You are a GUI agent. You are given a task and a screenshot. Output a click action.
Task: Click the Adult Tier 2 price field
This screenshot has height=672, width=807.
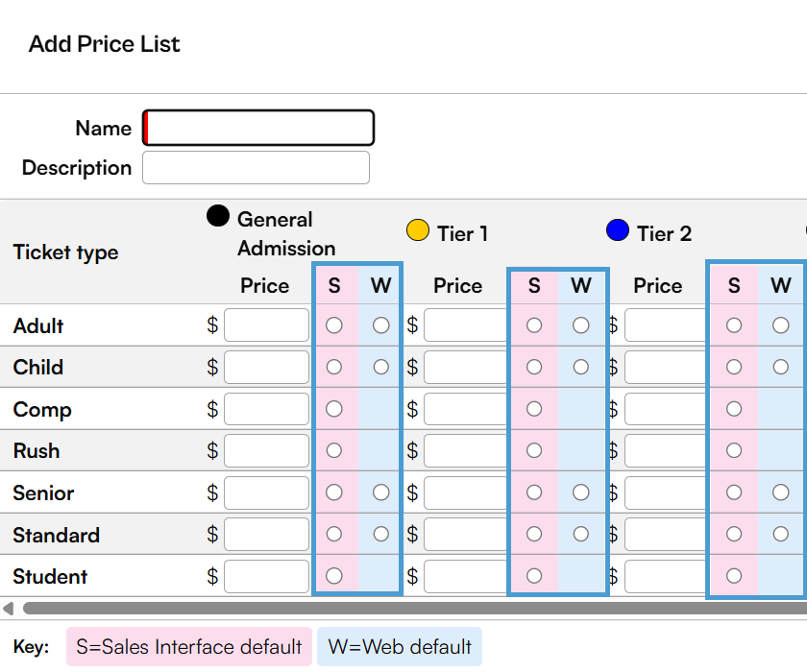pyautogui.click(x=666, y=324)
